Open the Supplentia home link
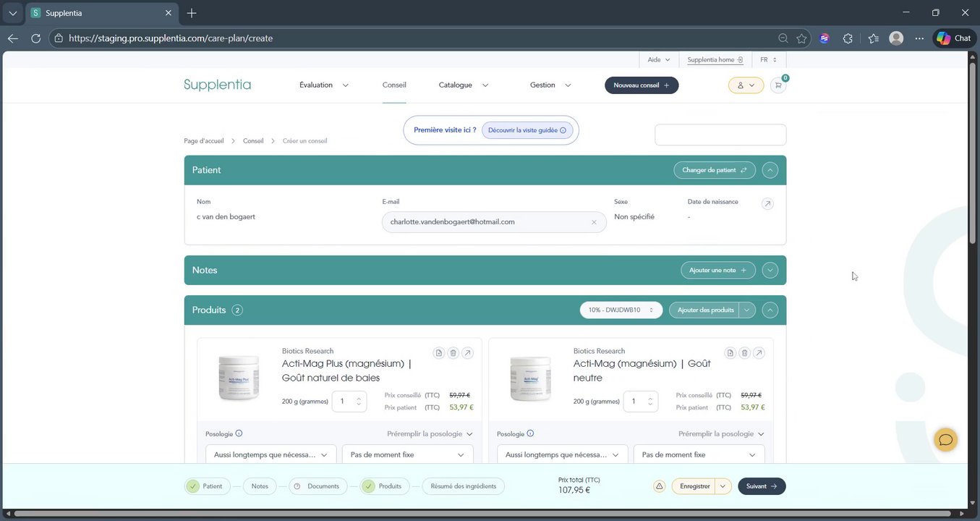Image resolution: width=980 pixels, height=521 pixels. coord(715,59)
